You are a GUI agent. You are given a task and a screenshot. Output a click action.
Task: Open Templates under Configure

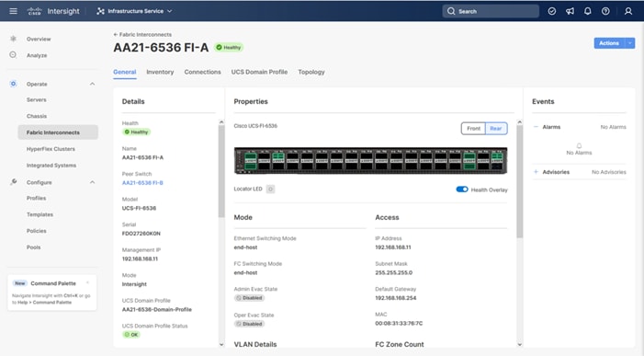(x=40, y=214)
